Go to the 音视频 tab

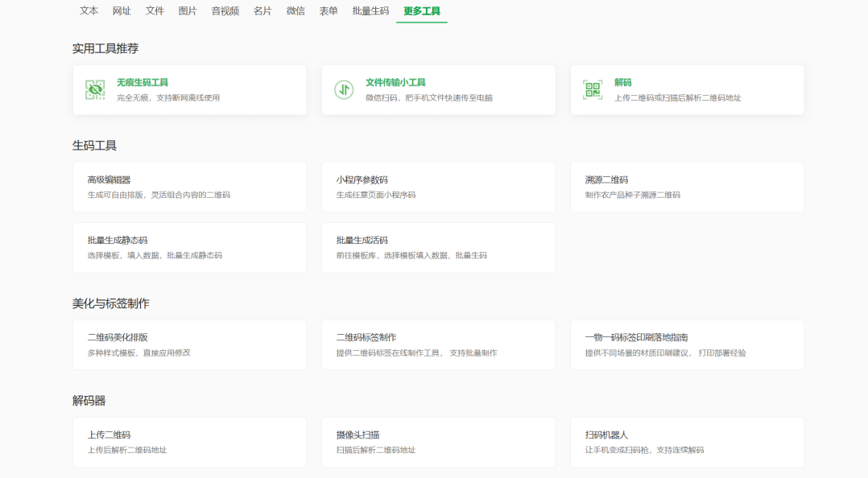point(225,11)
